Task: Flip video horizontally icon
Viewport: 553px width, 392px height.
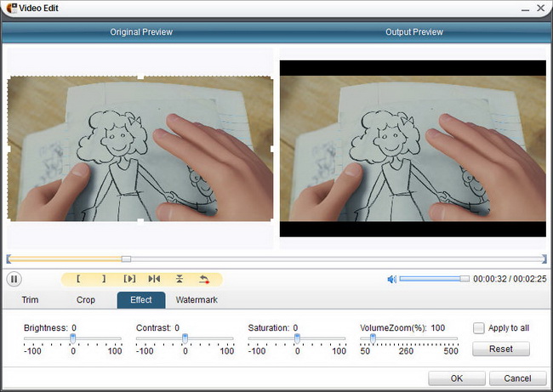Action: [x=154, y=279]
